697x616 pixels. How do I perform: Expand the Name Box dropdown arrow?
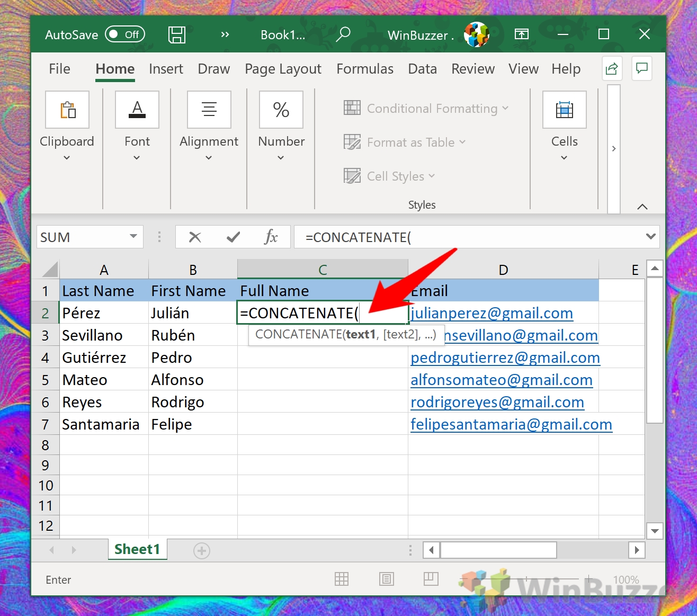(133, 237)
